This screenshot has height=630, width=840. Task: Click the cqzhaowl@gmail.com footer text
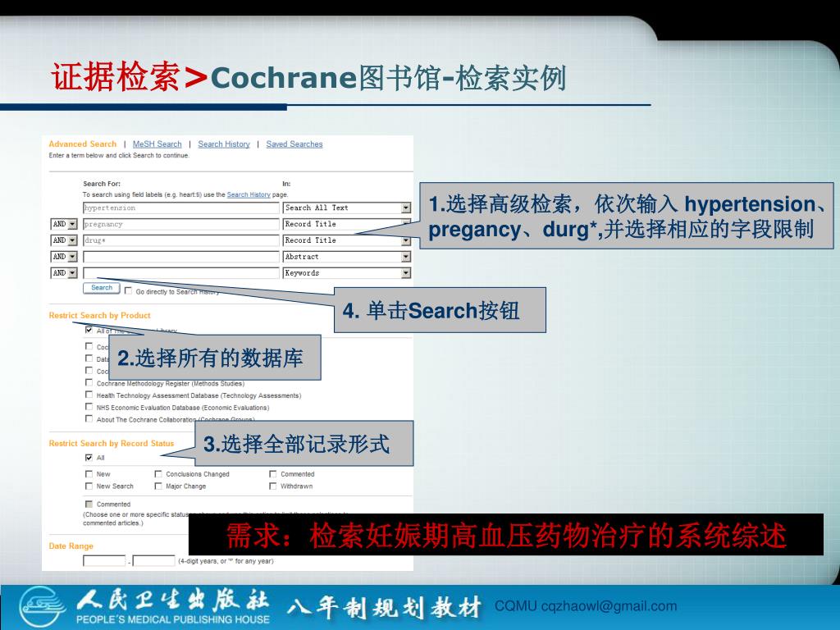(609, 606)
